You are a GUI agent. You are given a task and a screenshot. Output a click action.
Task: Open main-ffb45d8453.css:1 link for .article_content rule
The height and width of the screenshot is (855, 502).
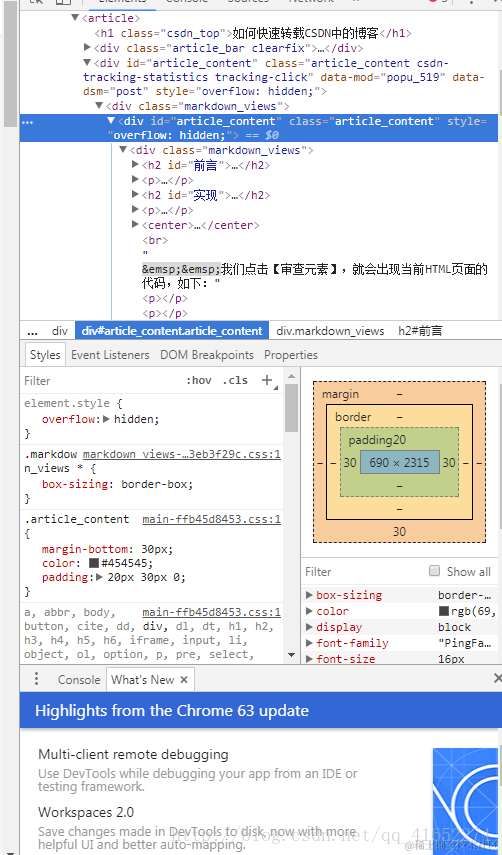click(x=211, y=519)
